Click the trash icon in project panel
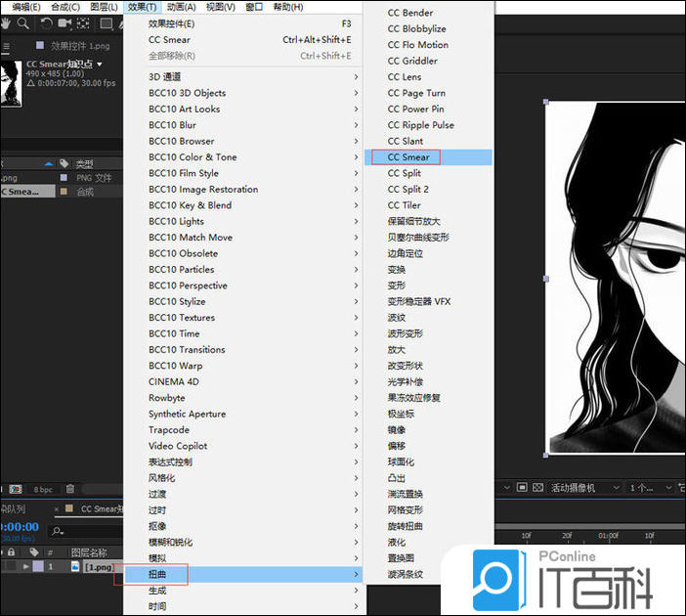The height and width of the screenshot is (616, 686). [71, 489]
